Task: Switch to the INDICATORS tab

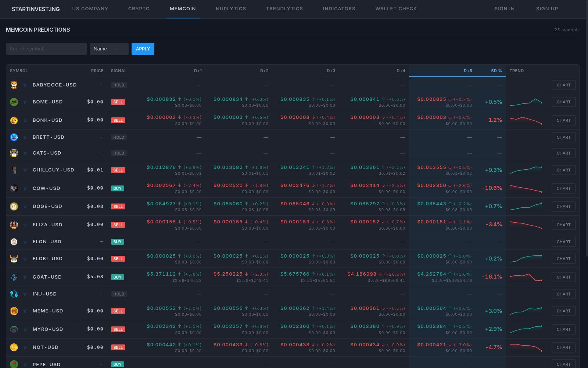Action: tap(339, 9)
